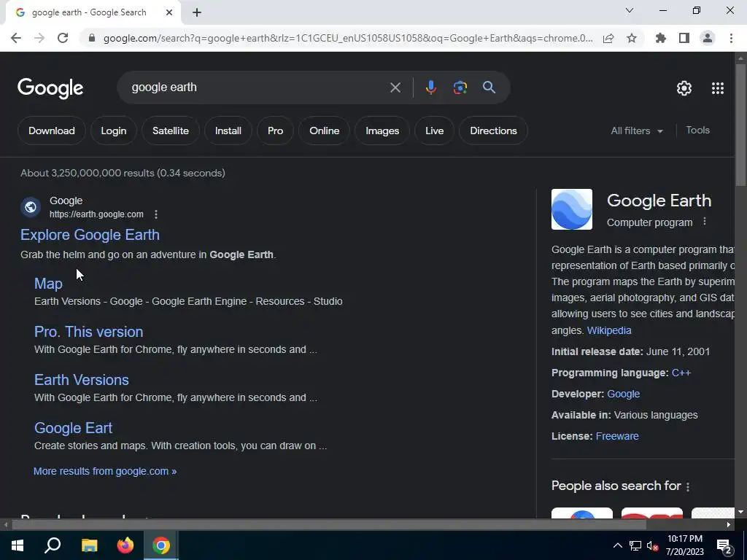This screenshot has width=747, height=560.
Task: Expand the All filters dropdown
Action: pos(637,131)
